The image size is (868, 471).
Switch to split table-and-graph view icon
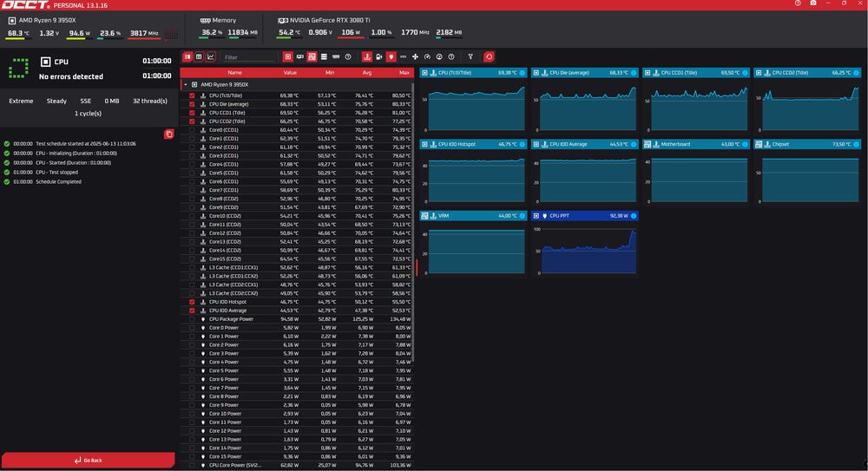[187, 57]
